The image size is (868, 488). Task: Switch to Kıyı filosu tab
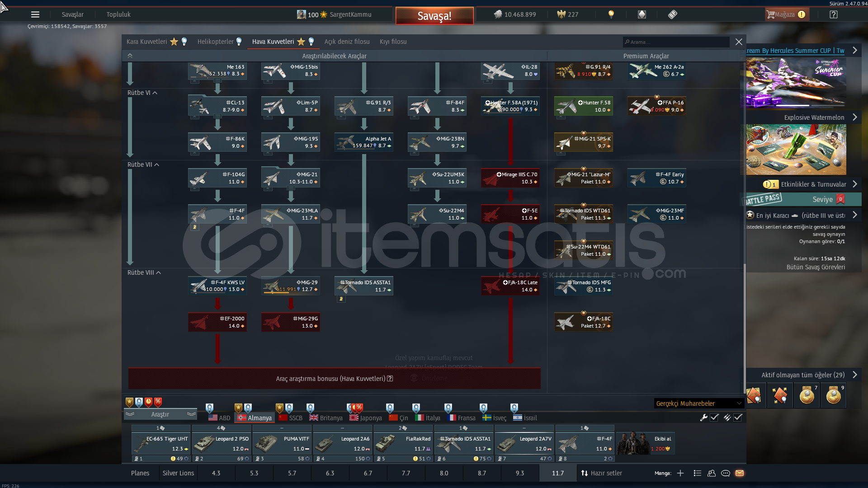tap(393, 42)
